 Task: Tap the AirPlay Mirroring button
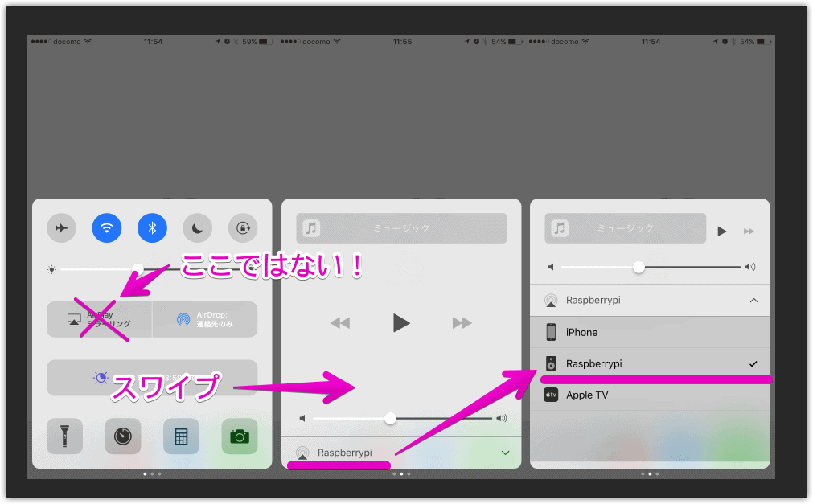[99, 319]
